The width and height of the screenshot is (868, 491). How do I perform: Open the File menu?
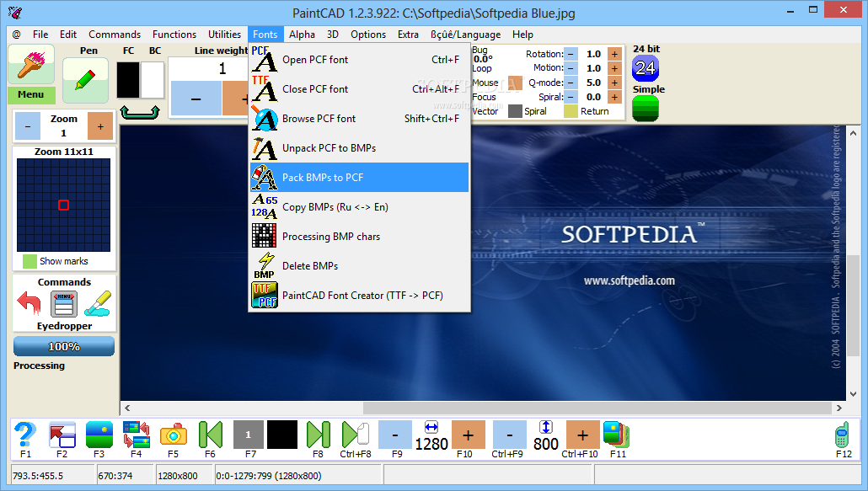click(x=40, y=35)
